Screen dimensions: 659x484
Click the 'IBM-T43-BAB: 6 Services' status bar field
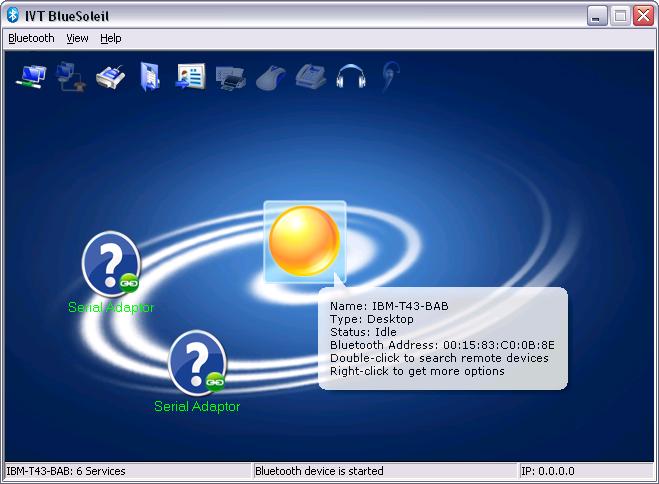click(66, 471)
